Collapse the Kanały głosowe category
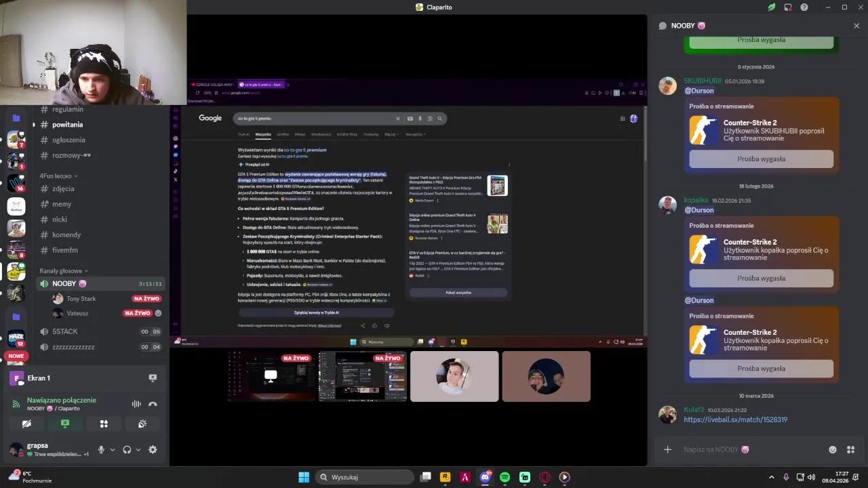Screen dimensions: 868x488 click(x=63, y=270)
